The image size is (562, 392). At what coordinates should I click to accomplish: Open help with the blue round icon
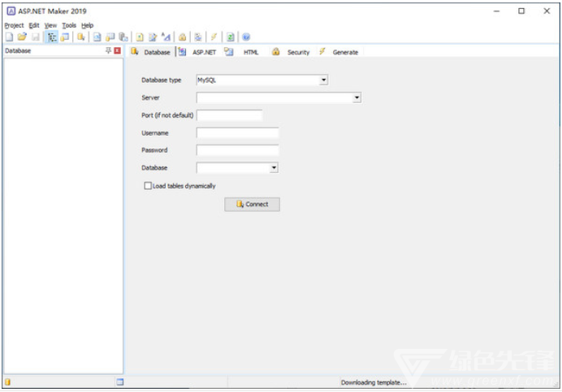tap(246, 37)
